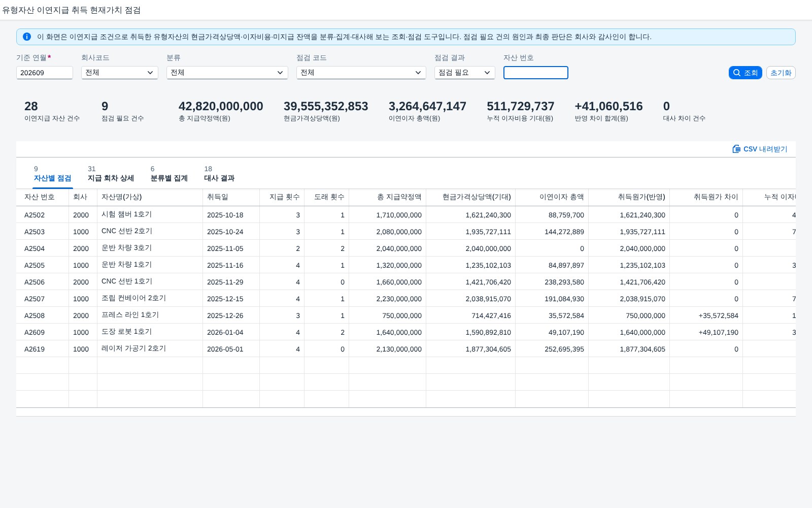Focus the 자산 번호 input field

pyautogui.click(x=536, y=73)
